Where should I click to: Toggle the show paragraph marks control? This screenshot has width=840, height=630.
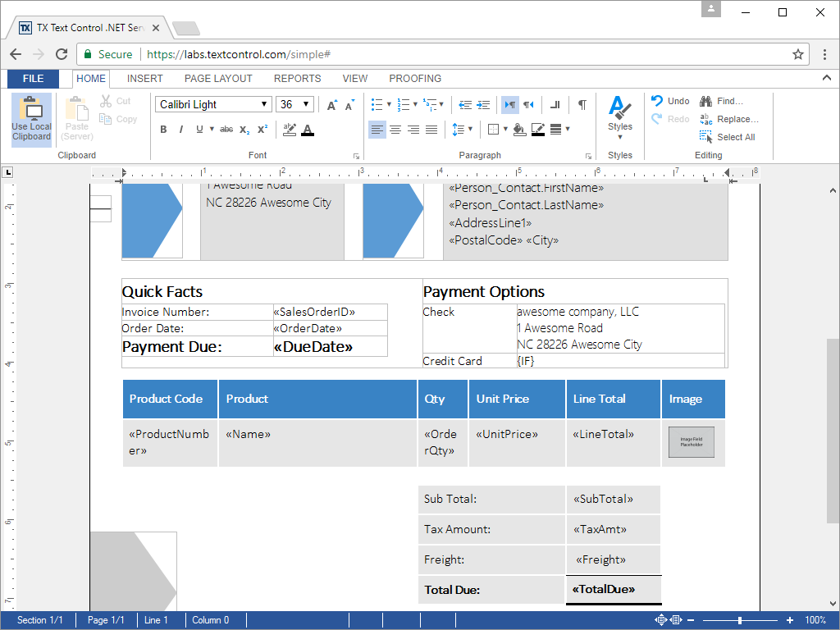(x=582, y=105)
